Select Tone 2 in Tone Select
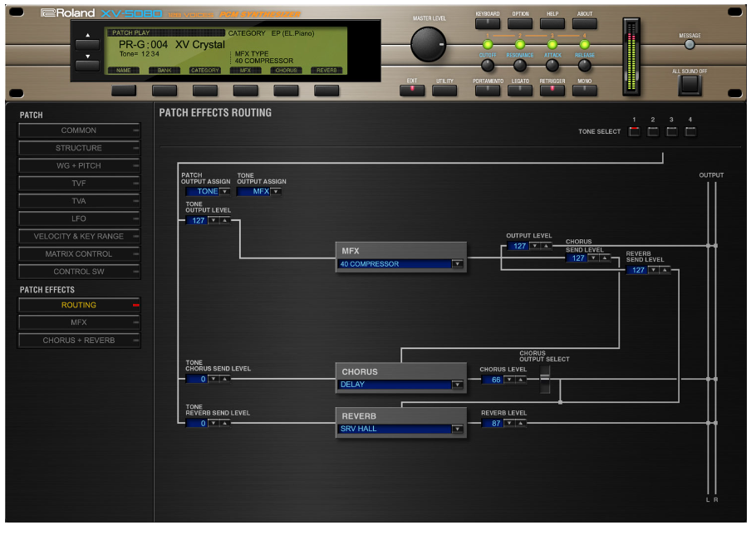The width and height of the screenshot is (756, 535). pyautogui.click(x=653, y=131)
